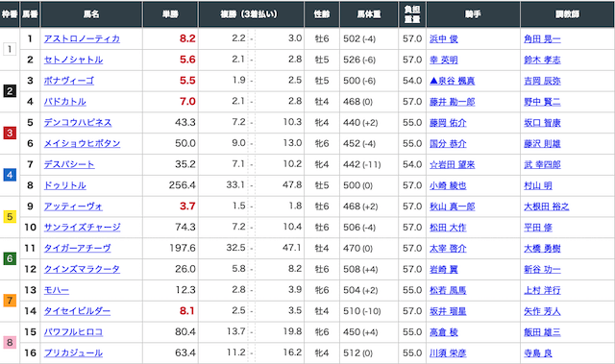615x364 pixels.
Task: Open jockey link 高倉 稜
Action: (x=444, y=332)
